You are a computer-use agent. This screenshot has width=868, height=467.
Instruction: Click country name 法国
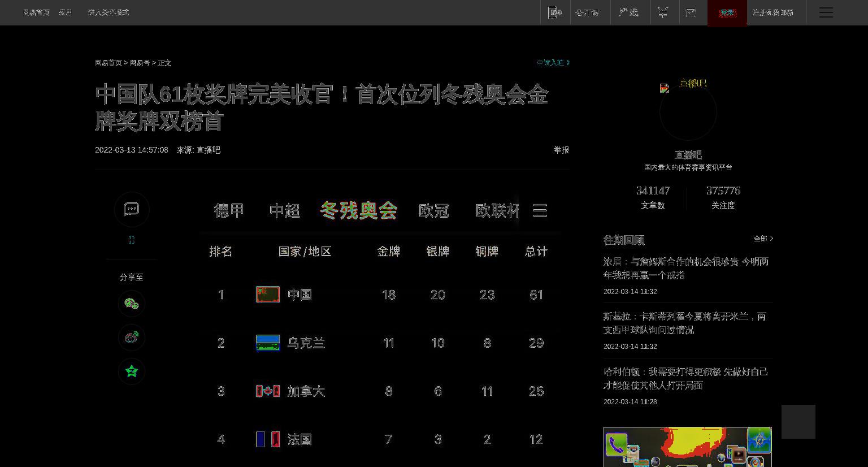coord(300,439)
